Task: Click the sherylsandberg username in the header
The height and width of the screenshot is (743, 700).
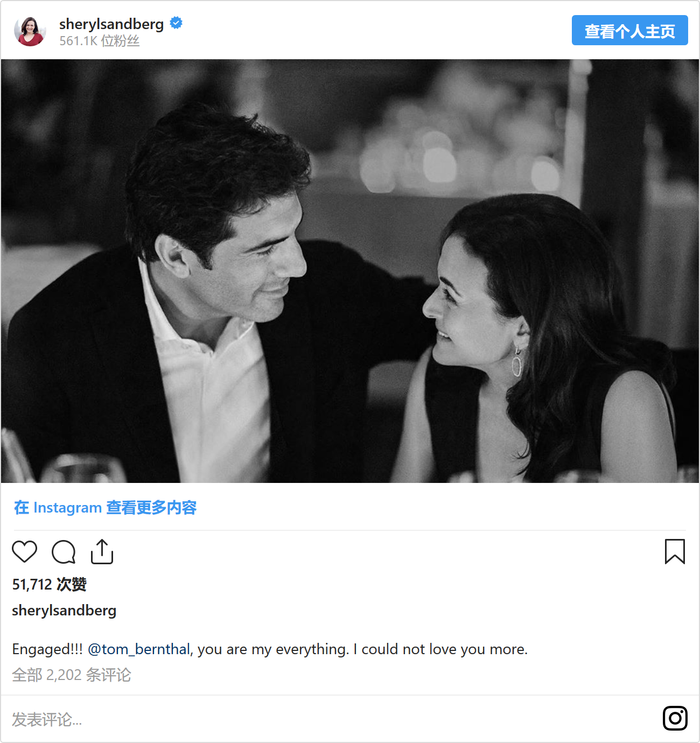Action: coord(111,24)
